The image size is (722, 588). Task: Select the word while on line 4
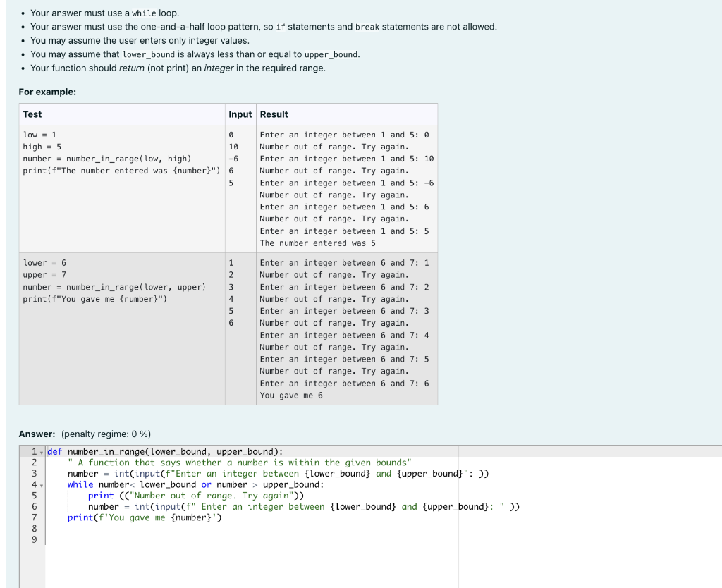click(x=80, y=484)
